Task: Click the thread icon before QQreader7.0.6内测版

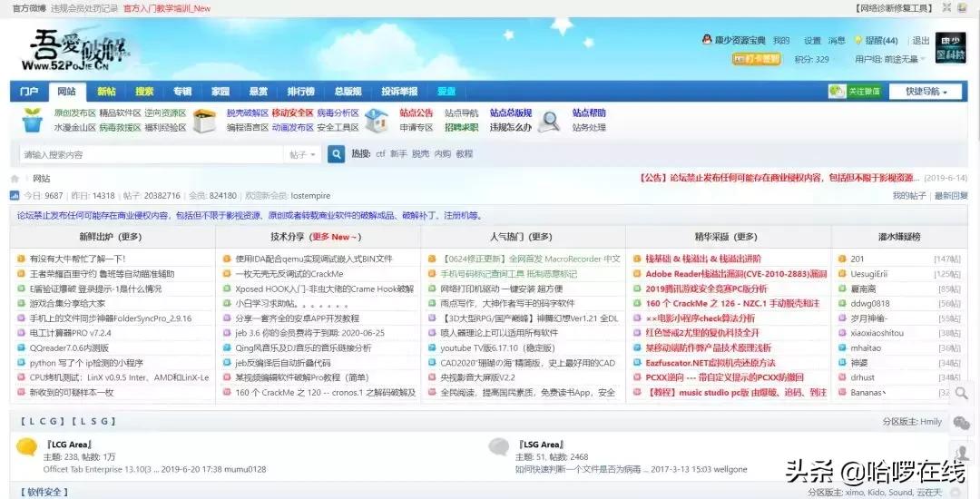Action: (21, 347)
